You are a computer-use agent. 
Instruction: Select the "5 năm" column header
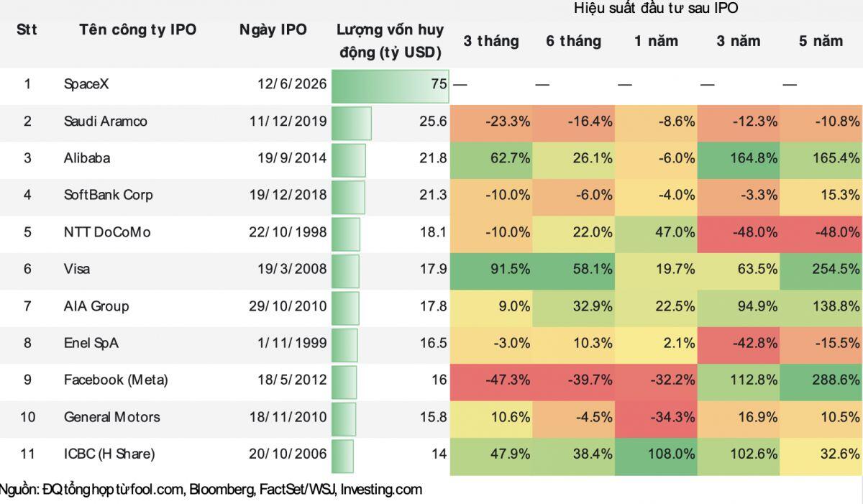pyautogui.click(x=821, y=41)
